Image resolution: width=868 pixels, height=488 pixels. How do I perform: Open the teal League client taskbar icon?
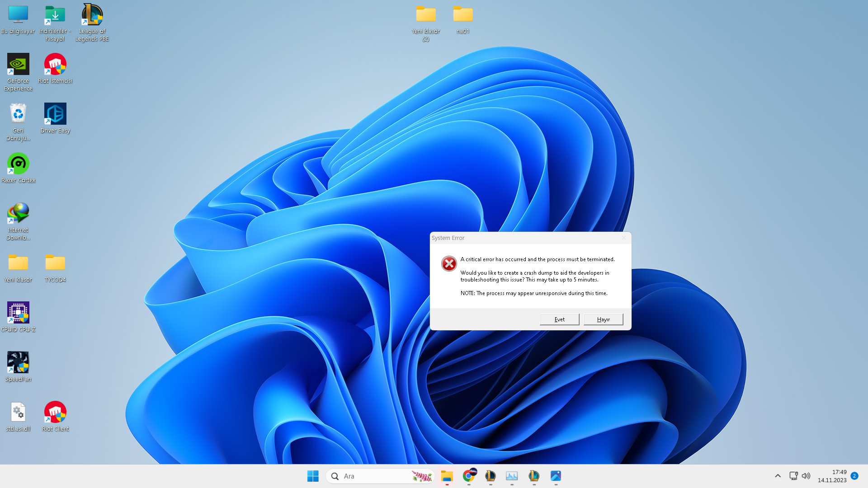[x=534, y=476]
